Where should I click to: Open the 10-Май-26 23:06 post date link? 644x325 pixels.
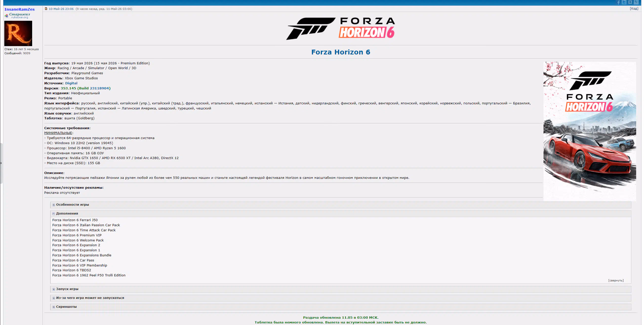61,9
